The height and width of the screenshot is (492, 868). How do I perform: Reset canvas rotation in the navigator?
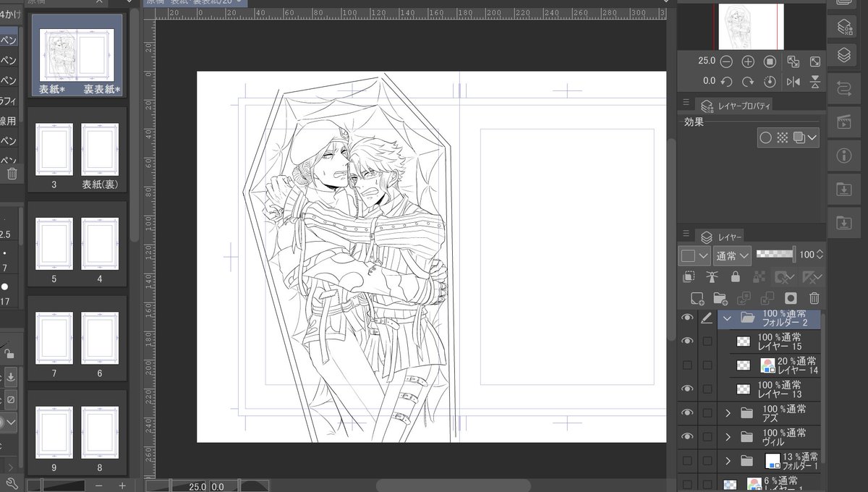(x=770, y=81)
